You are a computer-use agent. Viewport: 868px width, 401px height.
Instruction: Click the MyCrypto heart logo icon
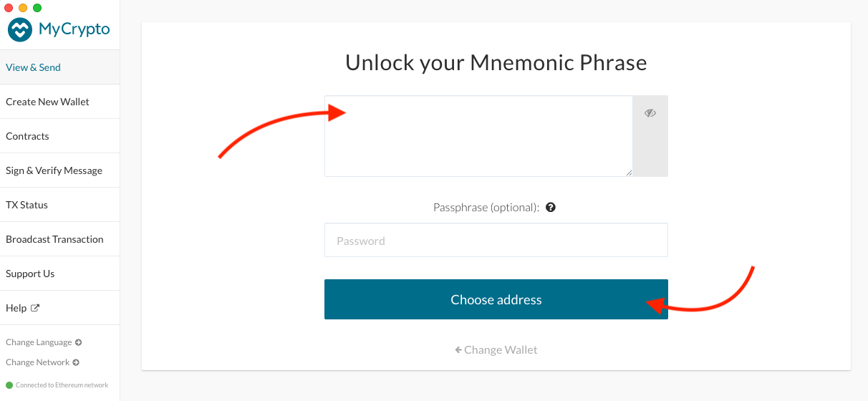click(20, 29)
